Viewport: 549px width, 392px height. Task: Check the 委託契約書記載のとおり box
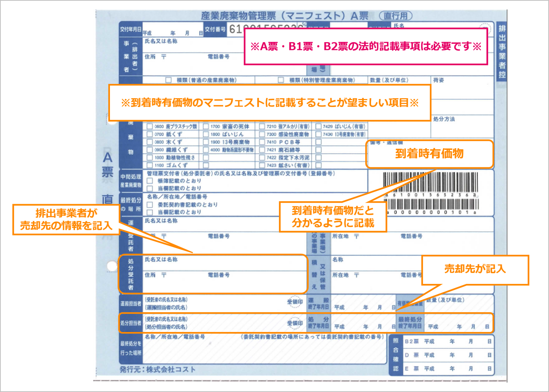150,205
